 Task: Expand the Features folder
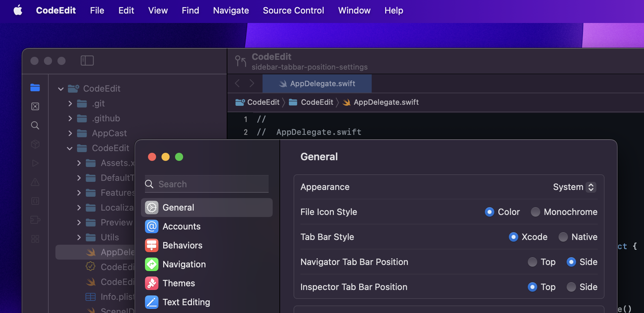[79, 193]
